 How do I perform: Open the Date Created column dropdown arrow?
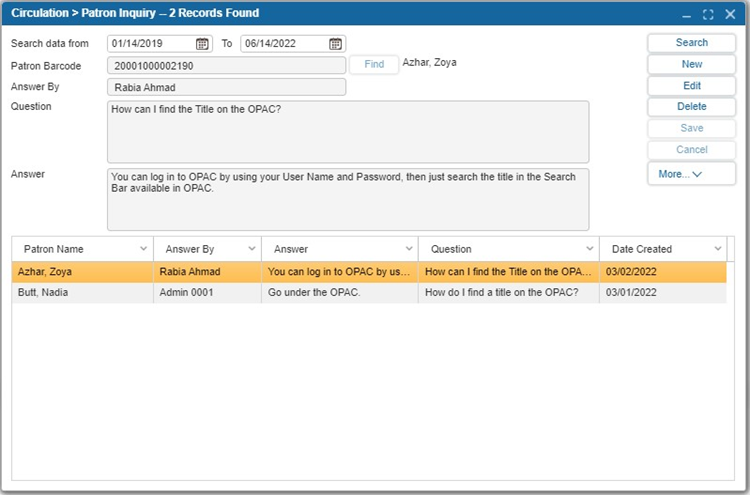(x=718, y=249)
